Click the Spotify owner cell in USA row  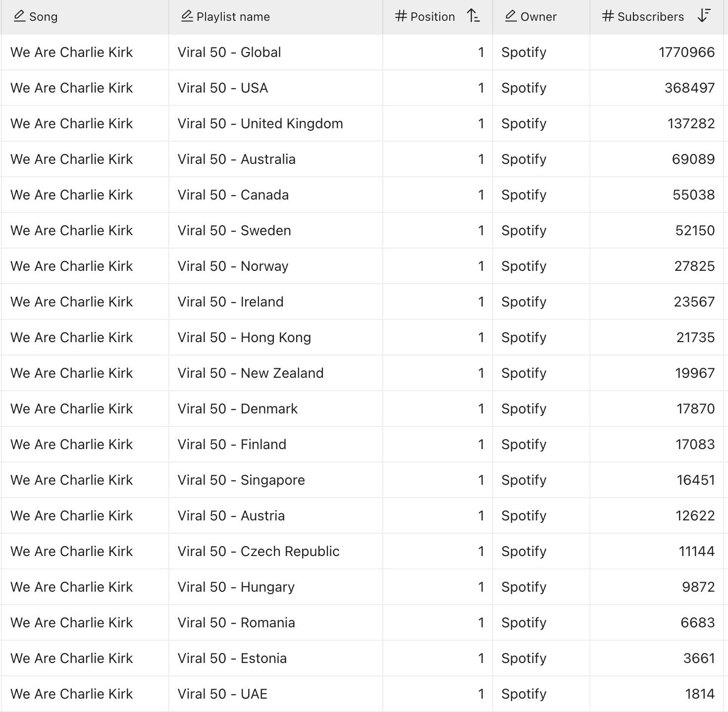pos(541,88)
